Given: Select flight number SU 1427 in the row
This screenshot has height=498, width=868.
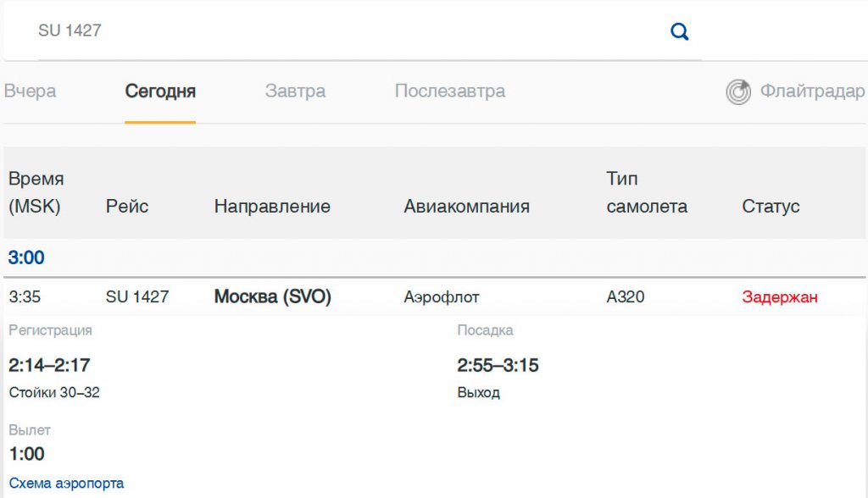Looking at the screenshot, I should click(136, 297).
